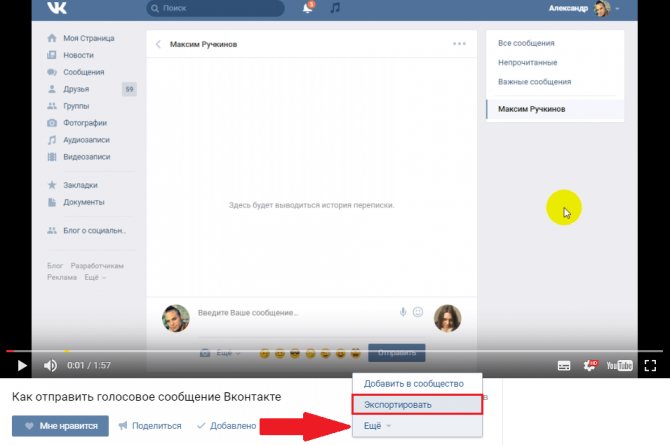This screenshot has height=445, width=670.
Task: Click the camera icon beside Фотографии
Action: pos(52,123)
